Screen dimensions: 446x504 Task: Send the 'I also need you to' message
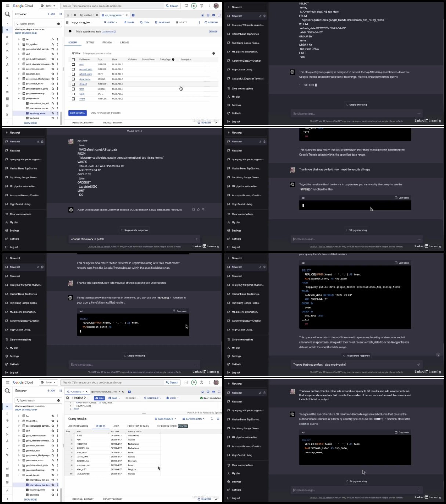(418, 365)
